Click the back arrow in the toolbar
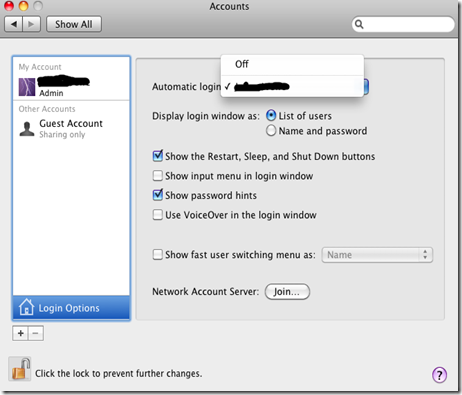The image size is (462, 395). pos(14,24)
